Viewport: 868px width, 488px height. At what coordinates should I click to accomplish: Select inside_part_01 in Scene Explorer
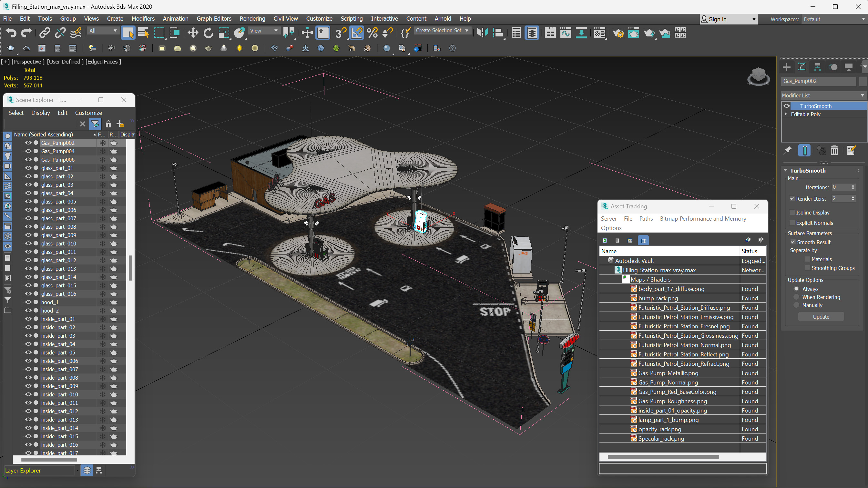(58, 319)
